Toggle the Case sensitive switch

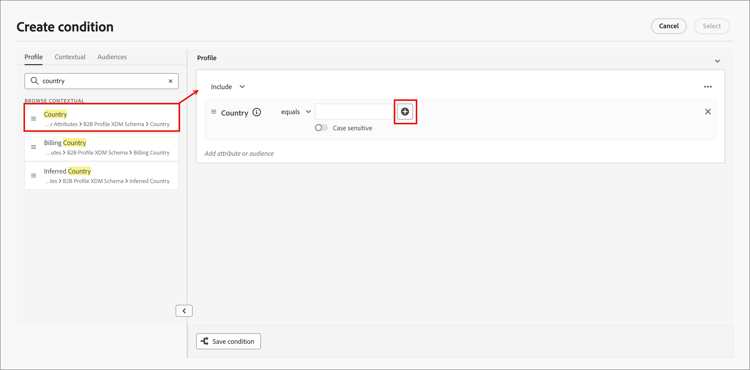pos(321,128)
